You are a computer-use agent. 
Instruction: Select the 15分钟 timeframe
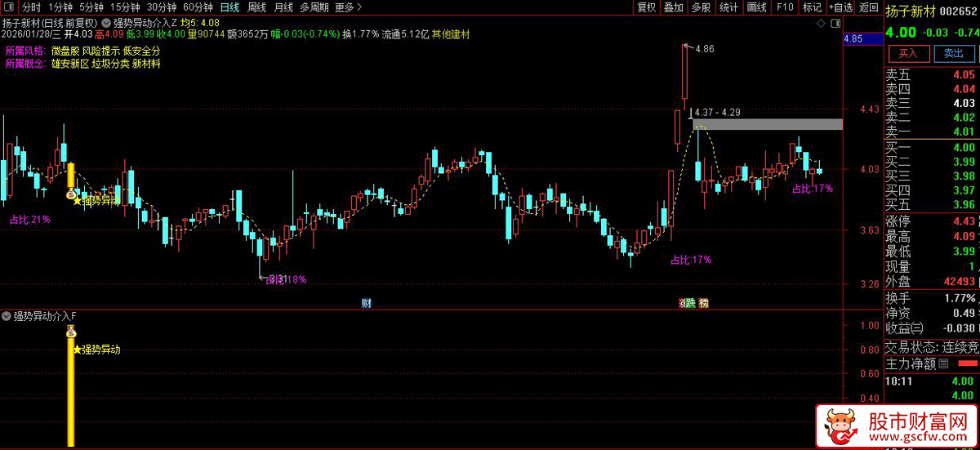point(125,7)
